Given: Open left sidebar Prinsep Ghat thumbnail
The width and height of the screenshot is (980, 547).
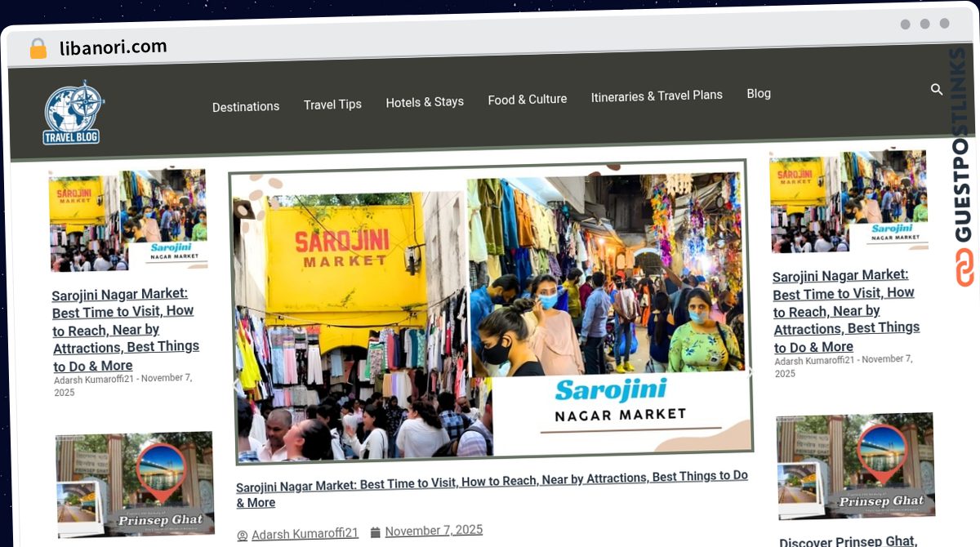Looking at the screenshot, I should 136,484.
